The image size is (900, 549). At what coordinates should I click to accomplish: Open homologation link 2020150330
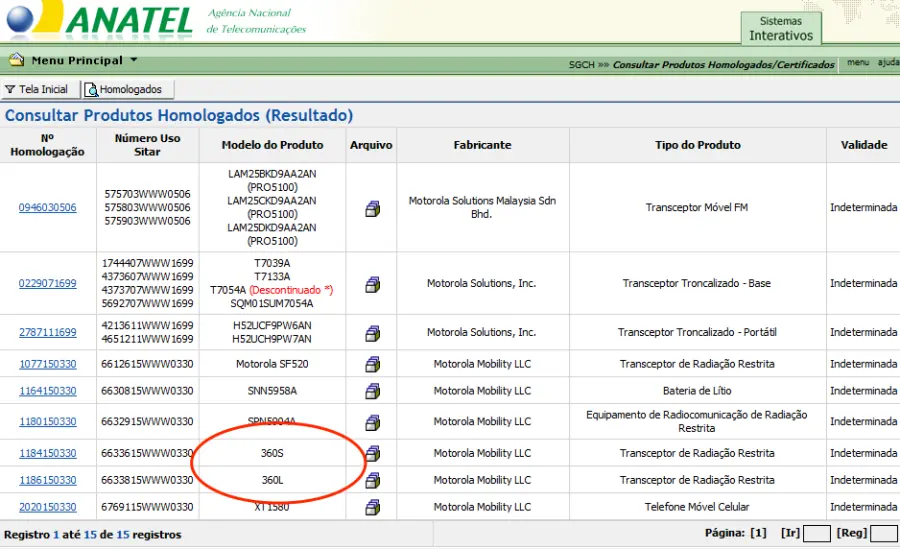pyautogui.click(x=47, y=507)
